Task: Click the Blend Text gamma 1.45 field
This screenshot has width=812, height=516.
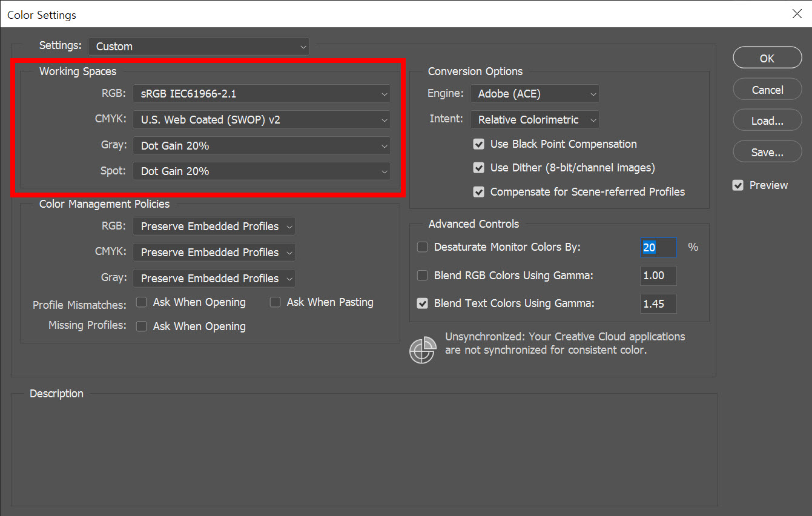Action: (658, 304)
